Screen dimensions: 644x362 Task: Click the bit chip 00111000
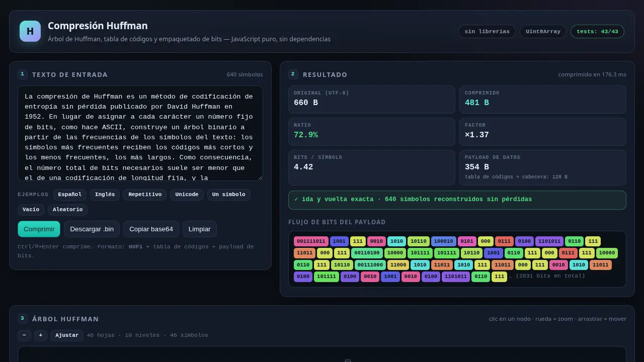pos(370,265)
